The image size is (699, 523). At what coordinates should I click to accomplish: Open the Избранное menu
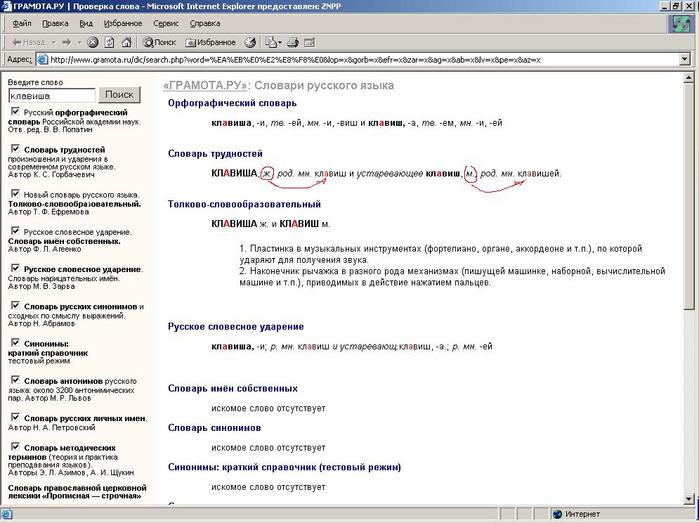pos(123,23)
